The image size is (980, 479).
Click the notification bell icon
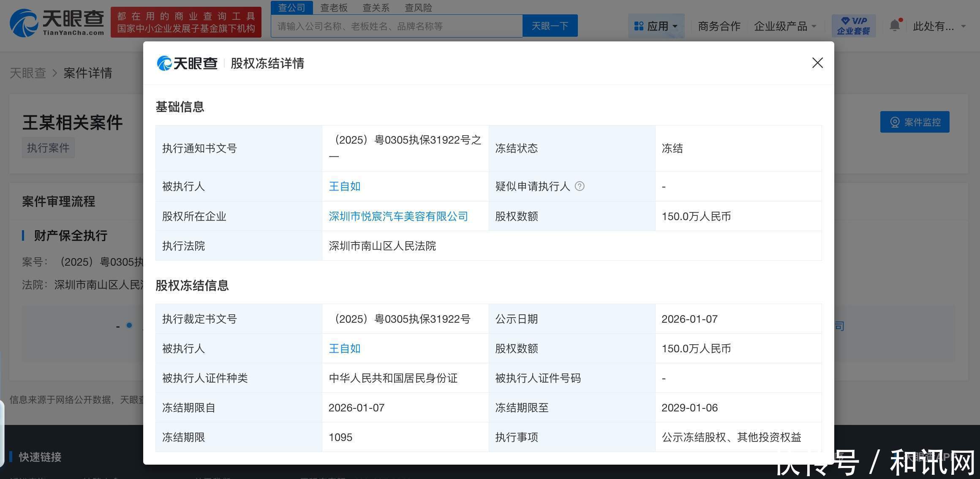(x=894, y=26)
